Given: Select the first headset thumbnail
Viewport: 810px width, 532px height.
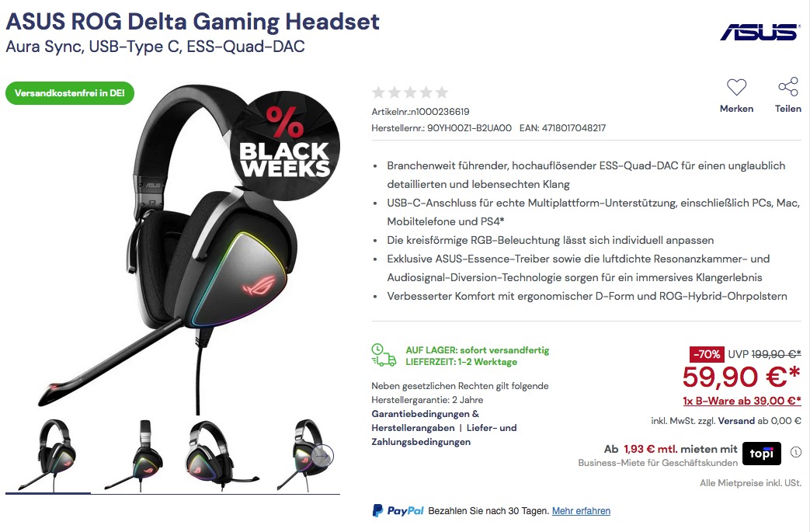Looking at the screenshot, I should [x=47, y=454].
